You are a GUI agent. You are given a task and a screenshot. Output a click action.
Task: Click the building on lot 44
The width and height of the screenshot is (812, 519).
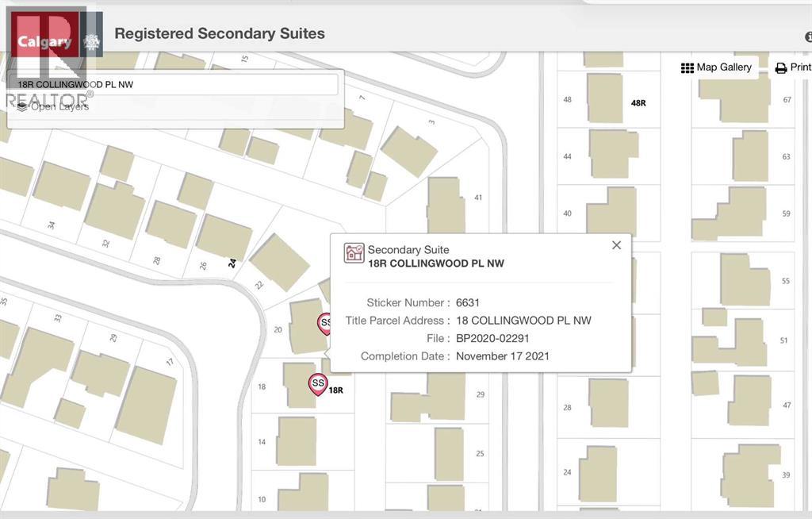613,153
